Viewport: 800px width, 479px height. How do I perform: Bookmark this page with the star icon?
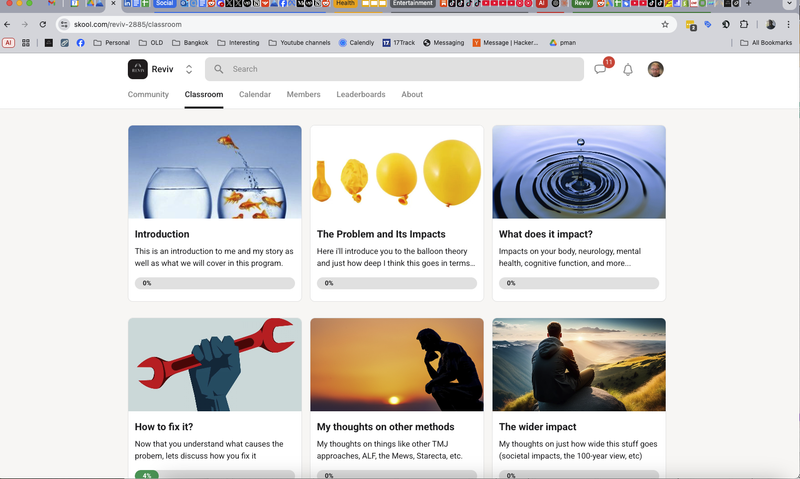tap(665, 24)
